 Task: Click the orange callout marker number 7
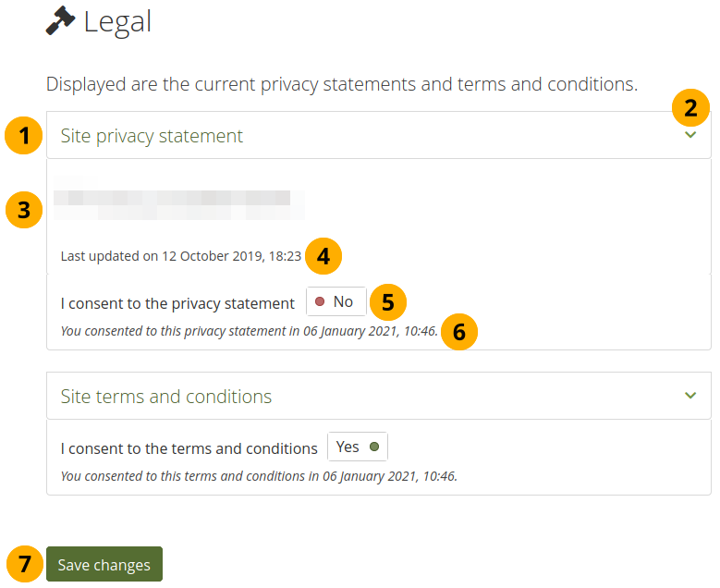tap(25, 564)
